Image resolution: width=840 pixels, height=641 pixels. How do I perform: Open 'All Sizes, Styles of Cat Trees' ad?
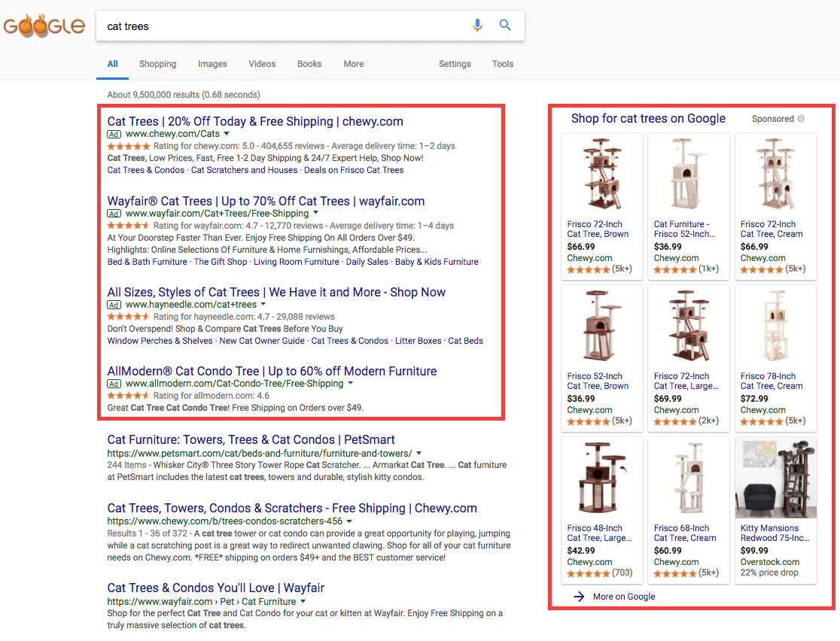(276, 293)
